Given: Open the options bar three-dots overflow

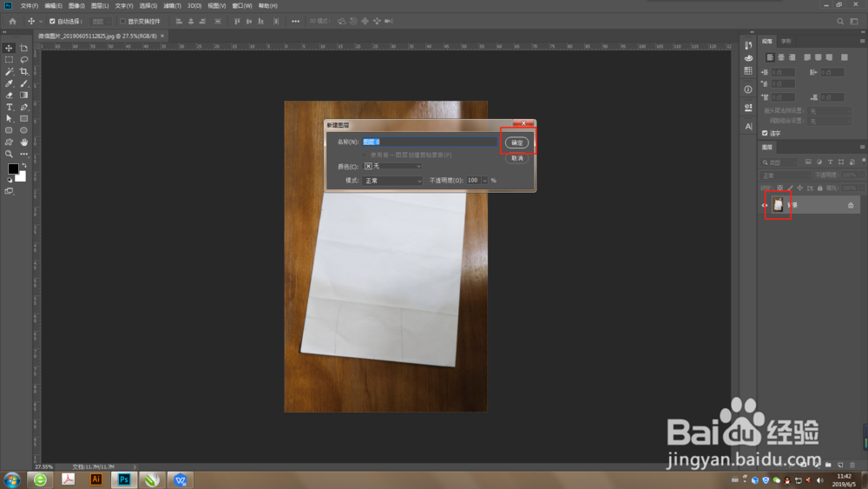Looking at the screenshot, I should point(296,21).
